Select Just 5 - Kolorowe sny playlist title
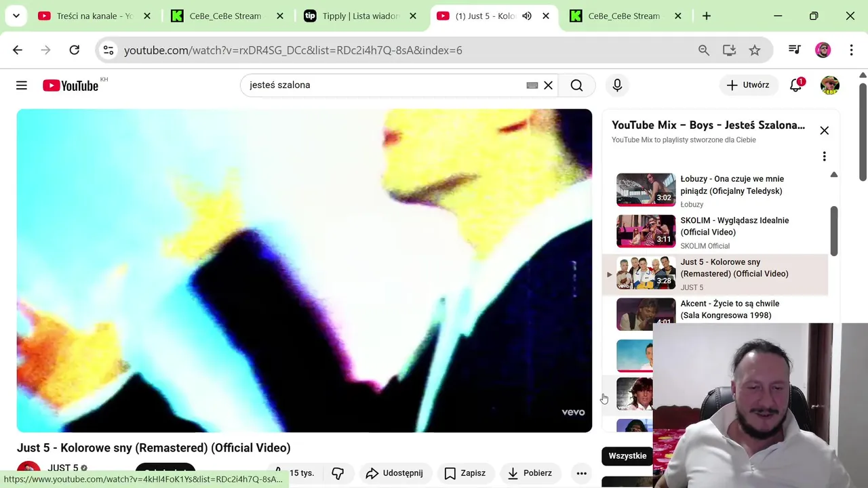 (x=734, y=268)
